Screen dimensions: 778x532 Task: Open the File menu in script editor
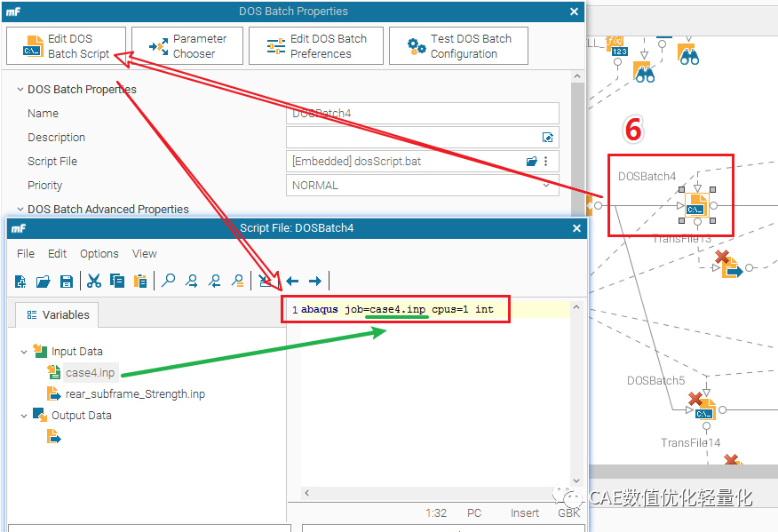pyautogui.click(x=26, y=254)
